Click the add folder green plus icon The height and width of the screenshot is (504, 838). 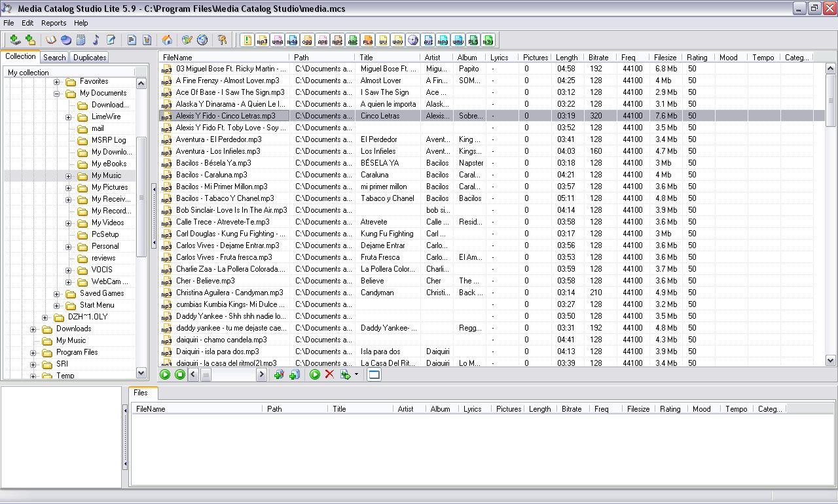[29, 40]
